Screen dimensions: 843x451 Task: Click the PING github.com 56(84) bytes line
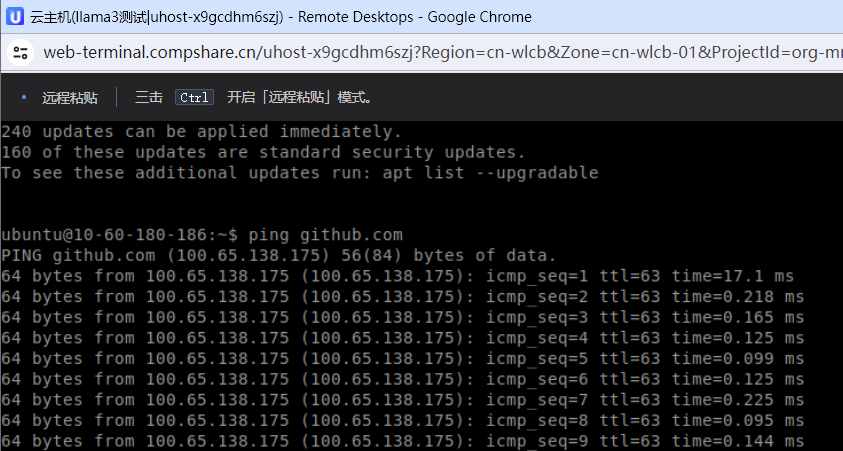click(x=278, y=255)
